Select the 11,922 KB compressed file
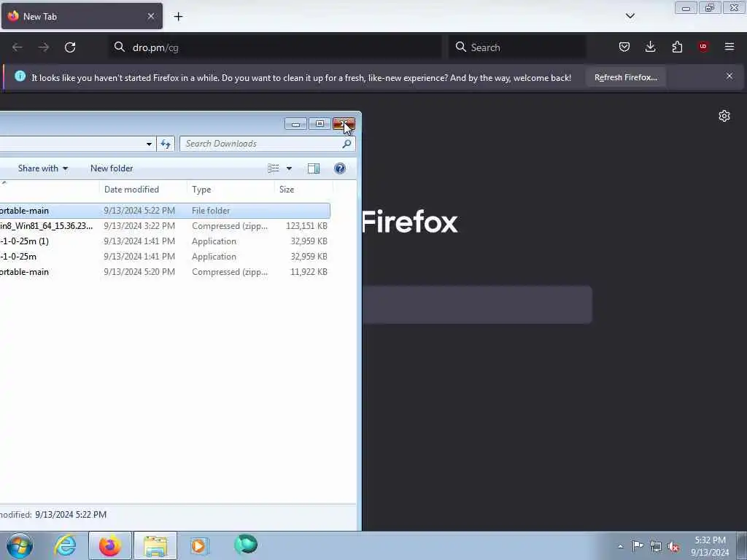Viewport: 747px width, 560px height. tap(165, 272)
